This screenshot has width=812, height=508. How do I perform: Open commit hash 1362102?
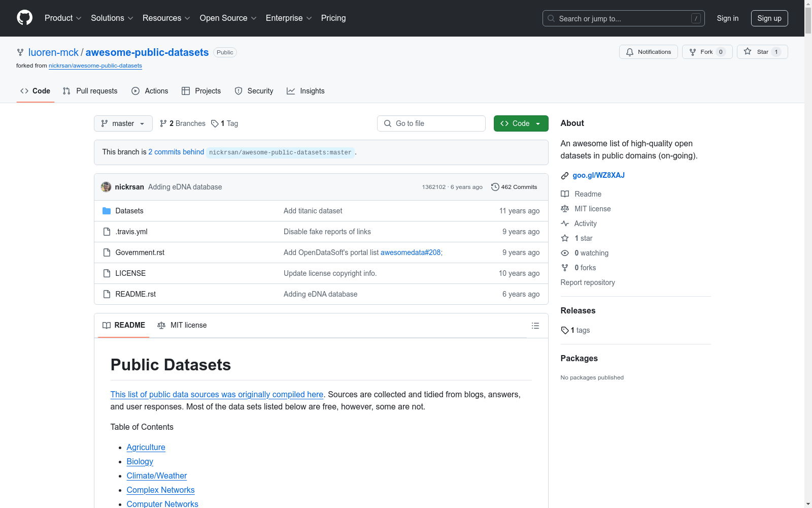(x=434, y=187)
